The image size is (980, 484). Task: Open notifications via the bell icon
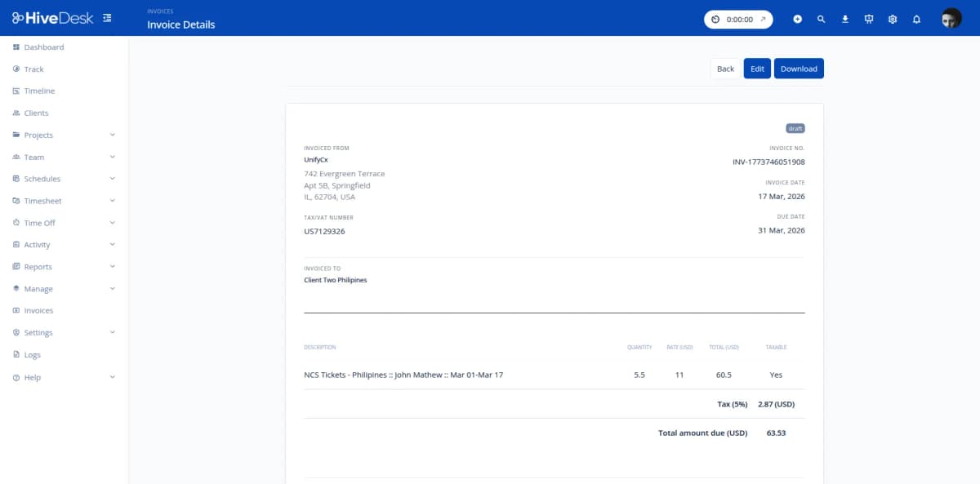(915, 18)
